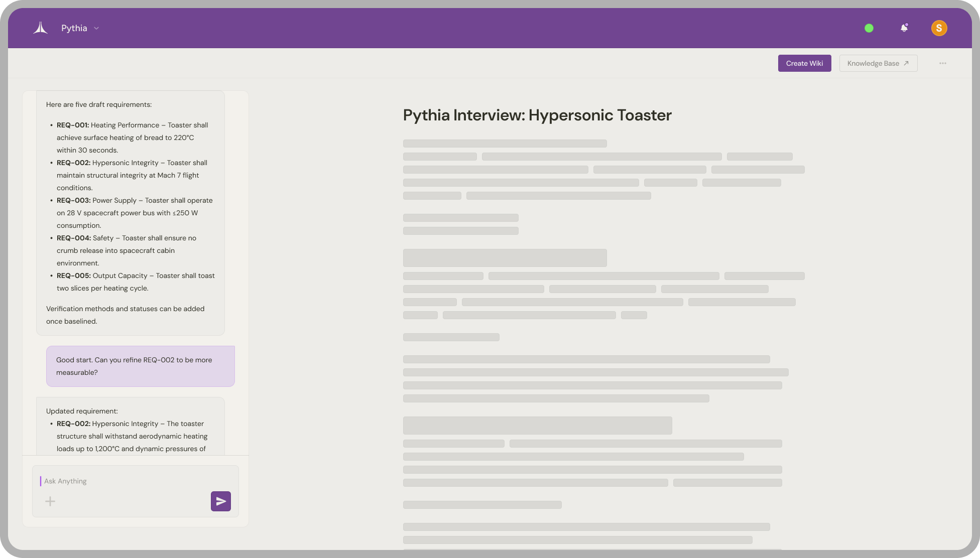This screenshot has height=558, width=980.
Task: Click the Pythia workspace name
Action: coord(74,28)
